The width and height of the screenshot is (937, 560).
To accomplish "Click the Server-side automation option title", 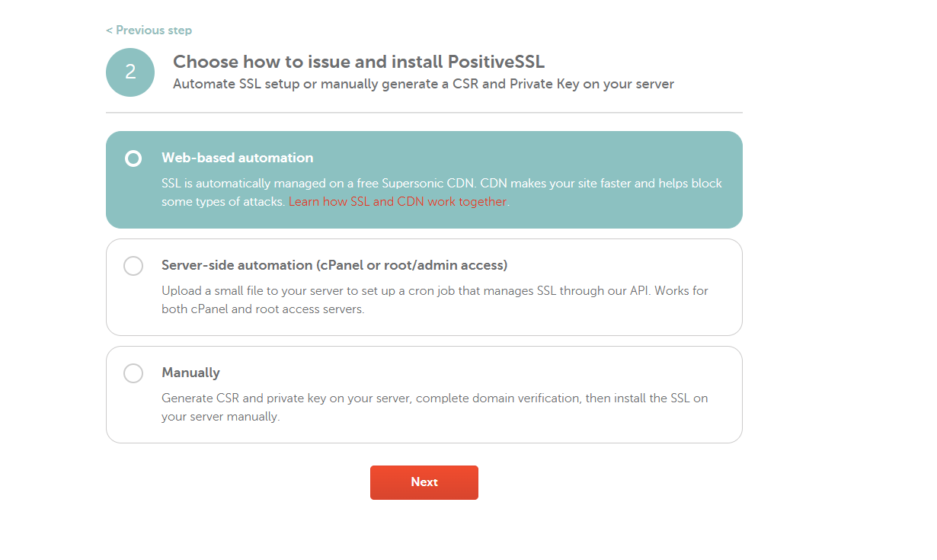I will point(334,265).
